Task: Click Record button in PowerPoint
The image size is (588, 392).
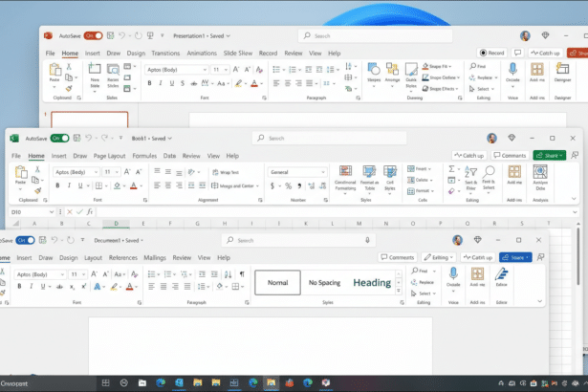Action: tap(492, 53)
